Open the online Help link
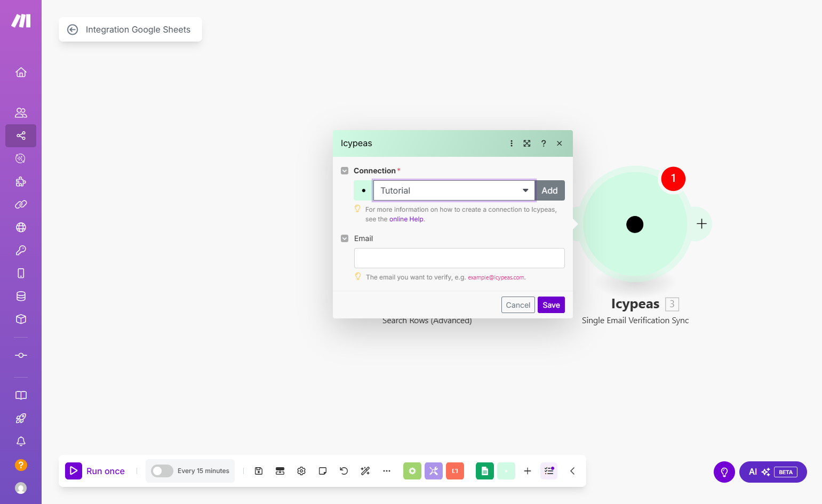 (x=406, y=219)
